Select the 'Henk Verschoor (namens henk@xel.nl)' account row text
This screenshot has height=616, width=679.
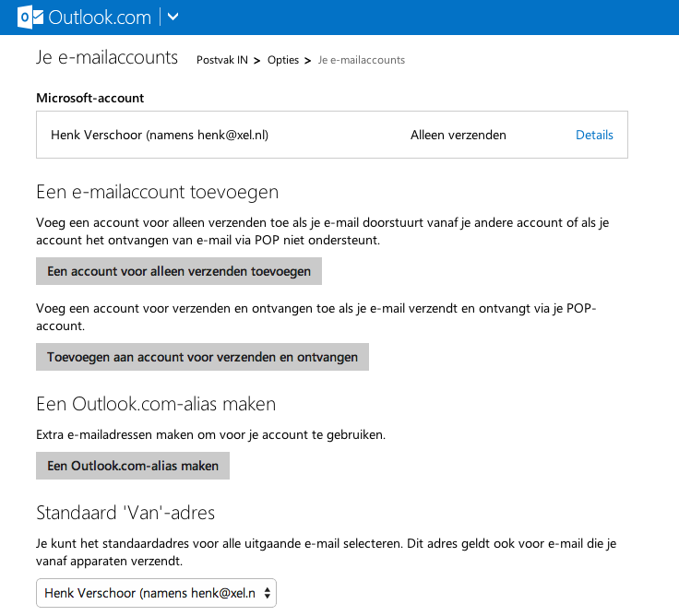[x=160, y=135]
